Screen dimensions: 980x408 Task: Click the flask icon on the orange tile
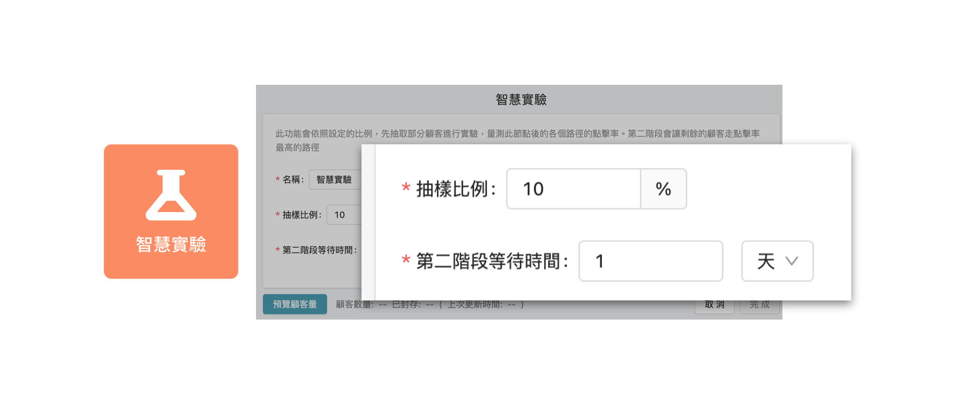coord(171,195)
